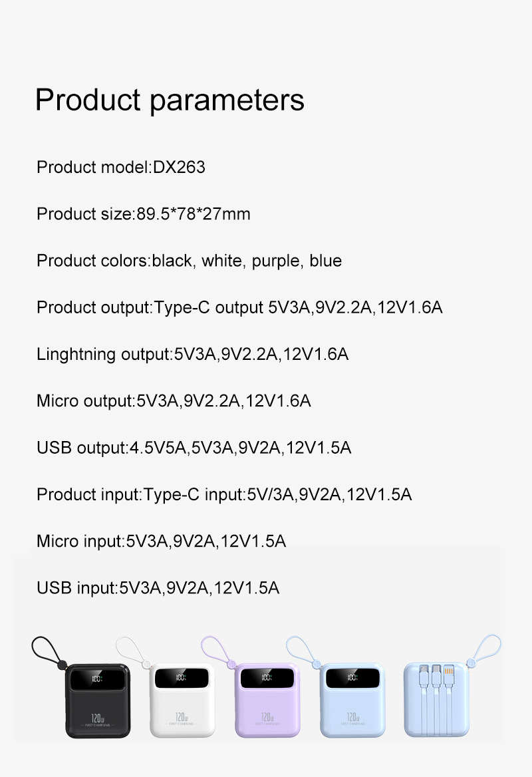
Task: Click the Product size 89.5*78*27mm text
Action: coord(144,214)
